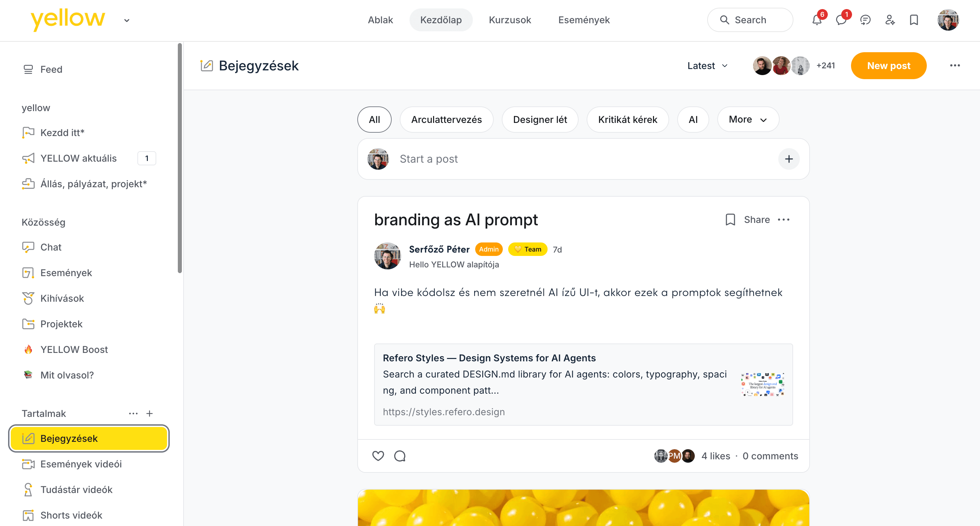Click the sidebar vertical scrollbar
This screenshot has width=980, height=526.
[x=179, y=158]
